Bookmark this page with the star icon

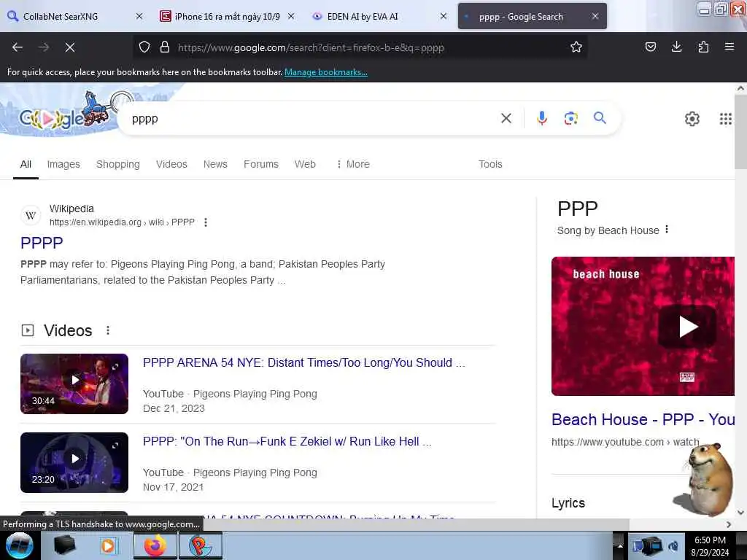pyautogui.click(x=576, y=47)
